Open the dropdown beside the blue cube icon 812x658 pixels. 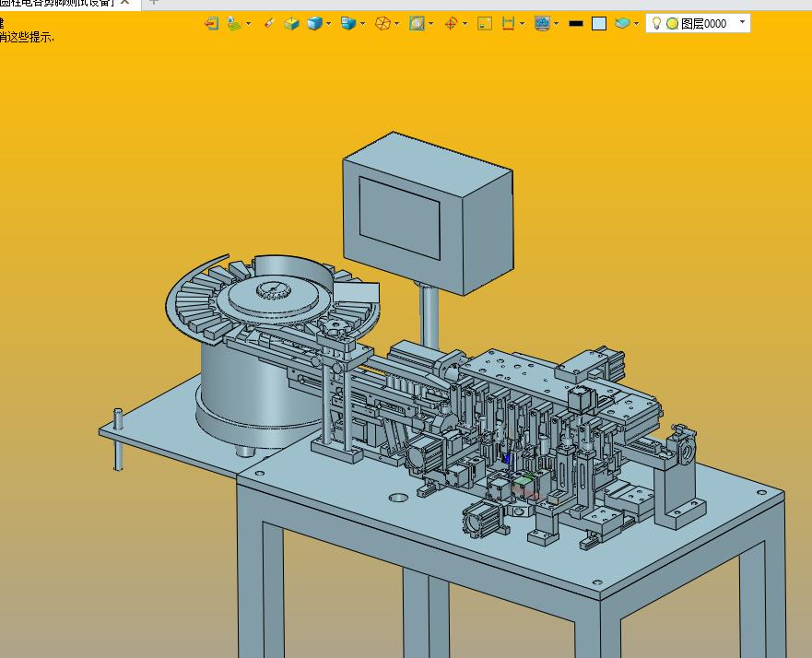328,23
